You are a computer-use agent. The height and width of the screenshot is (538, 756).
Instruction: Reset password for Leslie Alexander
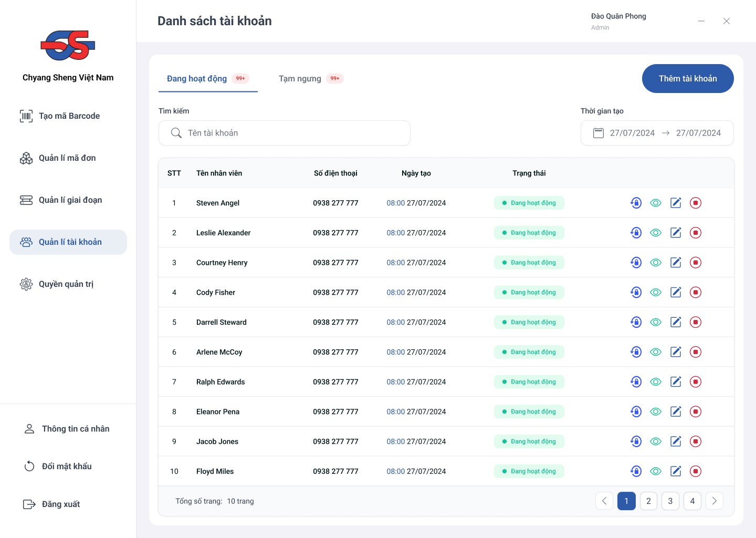636,233
